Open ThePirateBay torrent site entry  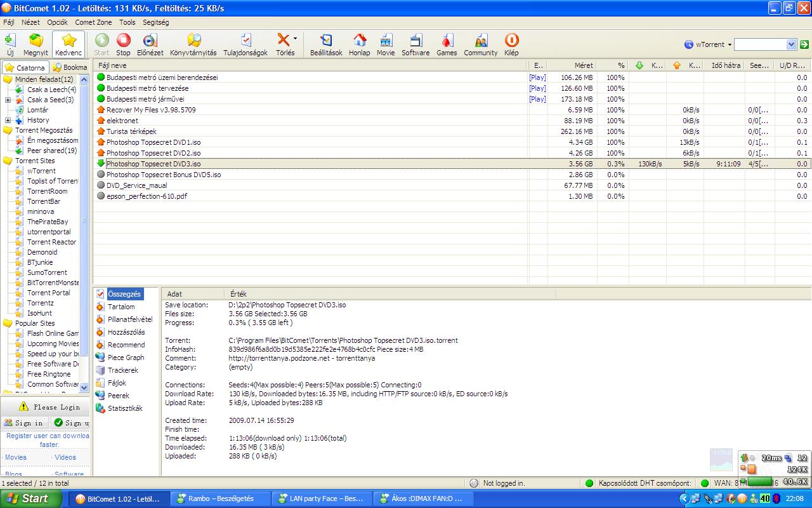[x=48, y=222]
